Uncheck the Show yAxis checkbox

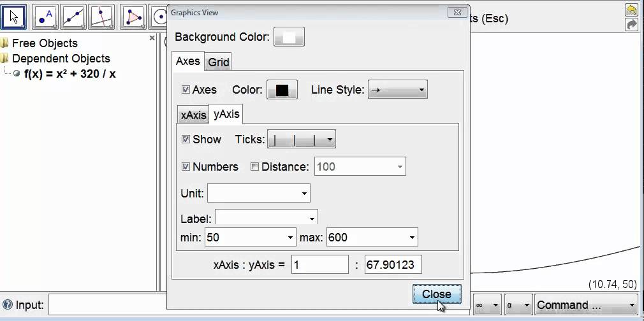tap(186, 139)
